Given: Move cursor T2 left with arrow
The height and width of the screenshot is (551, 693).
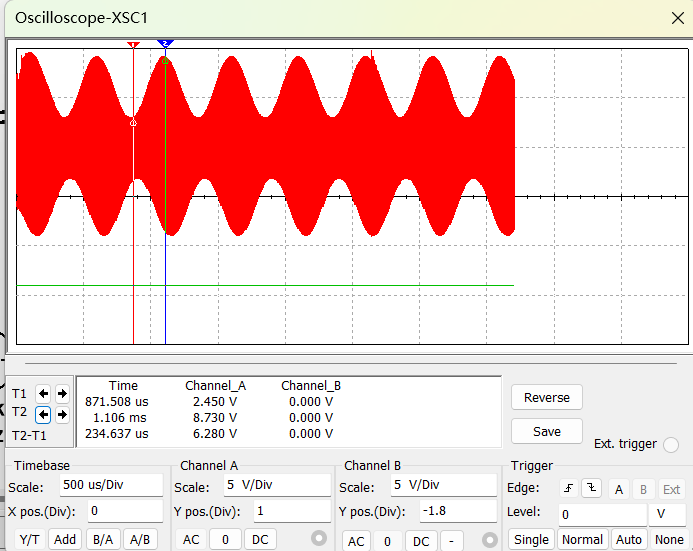Looking at the screenshot, I should [43, 414].
